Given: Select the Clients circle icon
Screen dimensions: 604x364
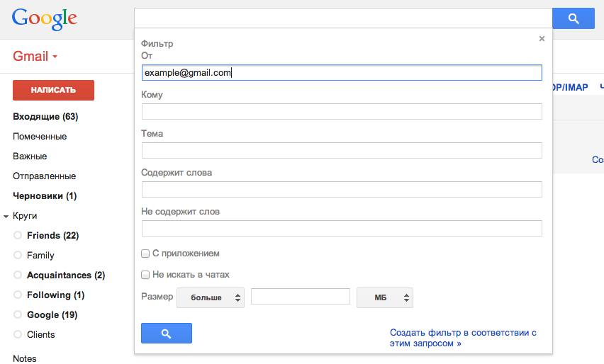Looking at the screenshot, I should (18, 335).
